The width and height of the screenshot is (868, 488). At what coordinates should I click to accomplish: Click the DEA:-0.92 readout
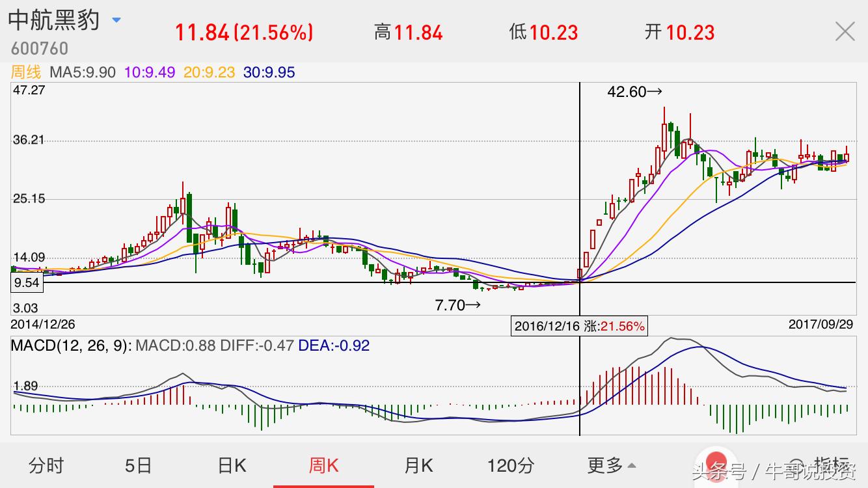(x=334, y=346)
